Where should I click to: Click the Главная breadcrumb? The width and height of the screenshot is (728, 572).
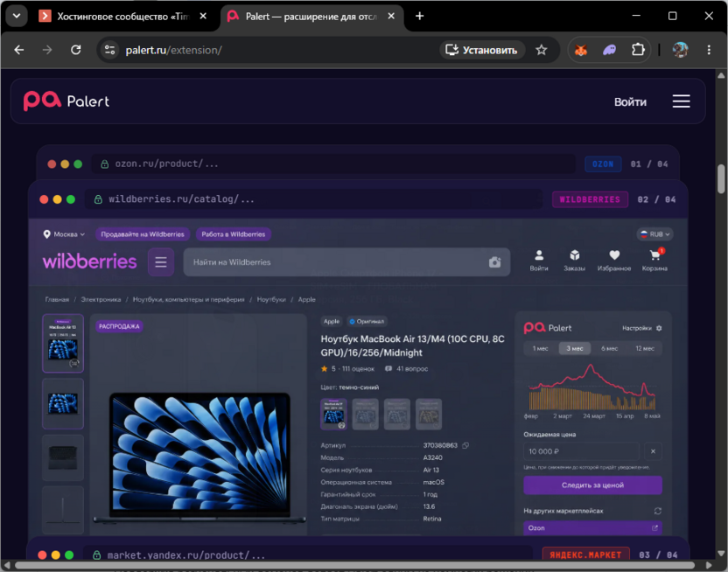(57, 300)
